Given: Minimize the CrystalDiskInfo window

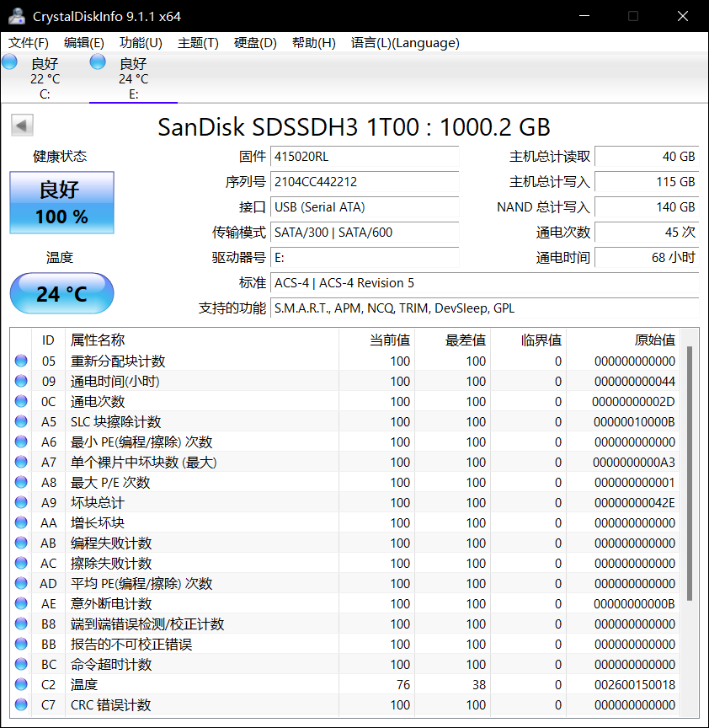Looking at the screenshot, I should pyautogui.click(x=584, y=16).
